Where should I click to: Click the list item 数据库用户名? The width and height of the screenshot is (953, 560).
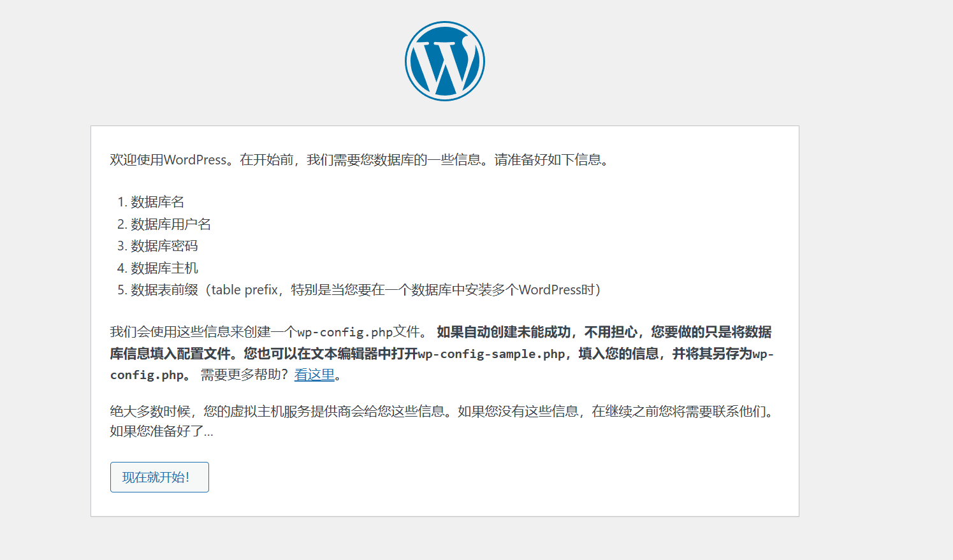click(171, 224)
